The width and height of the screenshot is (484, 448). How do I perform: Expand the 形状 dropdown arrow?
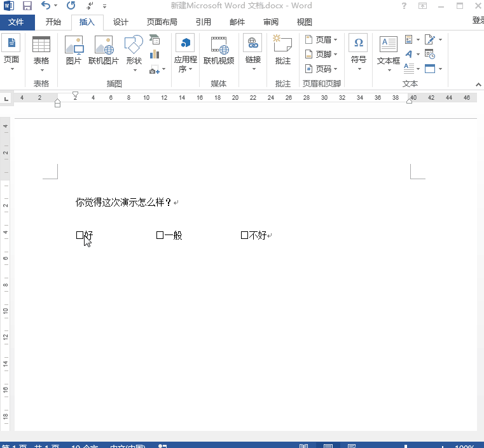coord(135,70)
